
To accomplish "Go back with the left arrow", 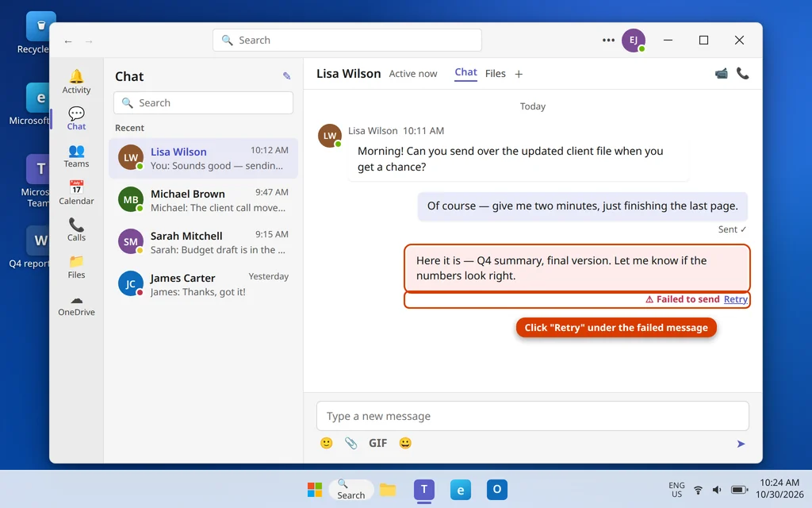I will click(68, 41).
